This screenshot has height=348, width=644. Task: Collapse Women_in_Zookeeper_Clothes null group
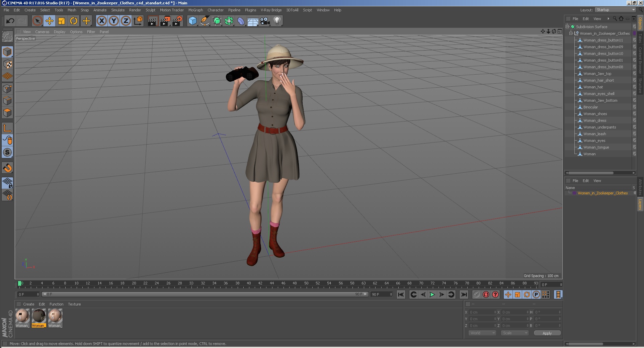tap(571, 33)
